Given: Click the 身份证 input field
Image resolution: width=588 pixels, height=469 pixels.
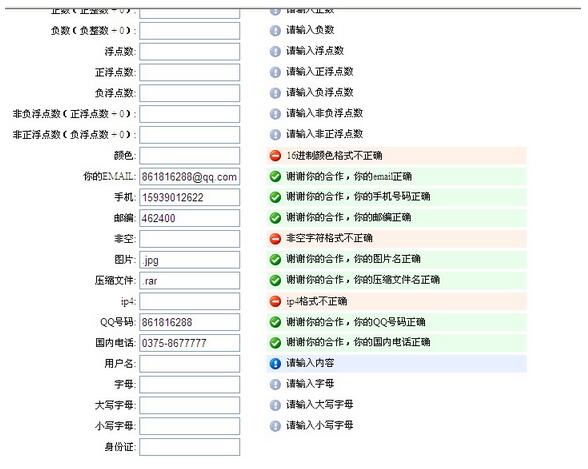Looking at the screenshot, I should [x=189, y=447].
